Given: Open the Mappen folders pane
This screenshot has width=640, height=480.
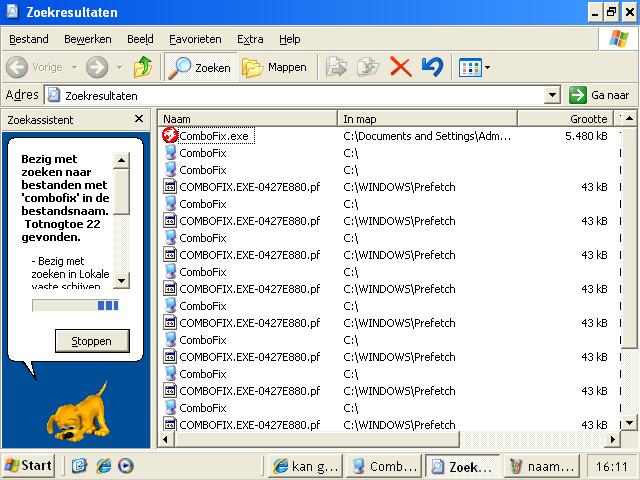Looking at the screenshot, I should [x=274, y=67].
